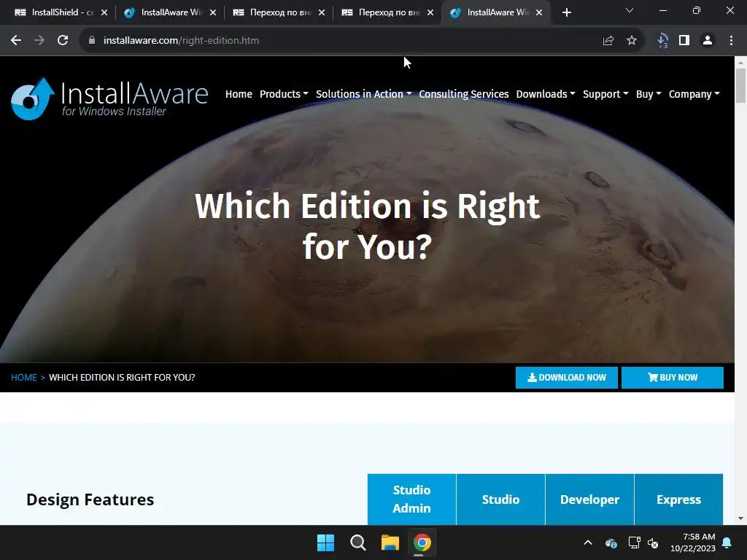This screenshot has height=560, width=747.
Task: Click the network display tray icon
Action: coord(634,542)
